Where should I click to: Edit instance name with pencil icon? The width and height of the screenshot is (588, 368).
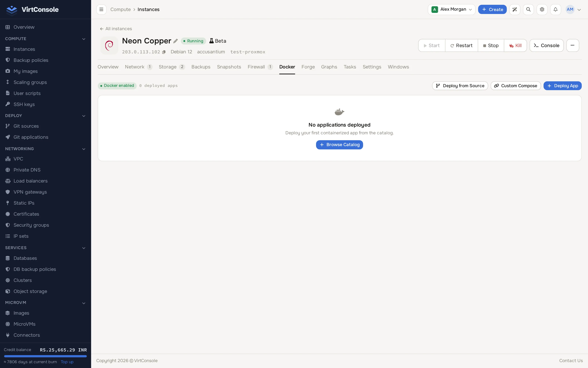(175, 41)
